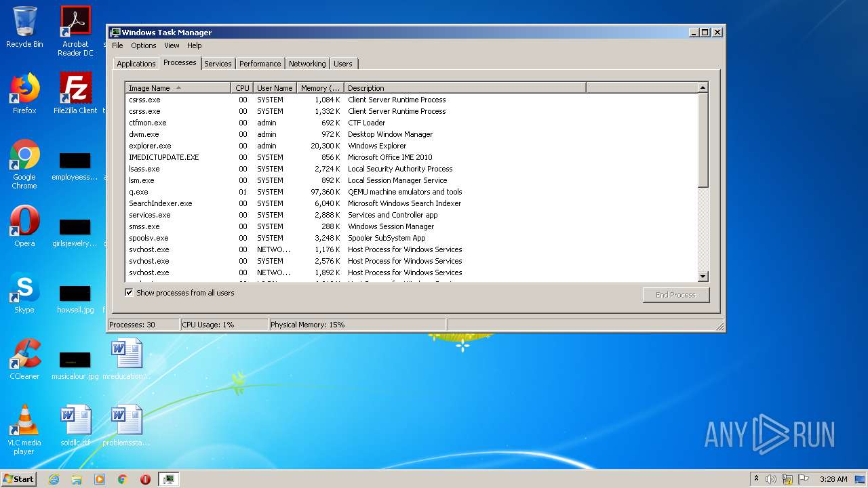Screen dimensions: 868x488
Task: Uncheck Show processes from all users
Action: (129, 293)
